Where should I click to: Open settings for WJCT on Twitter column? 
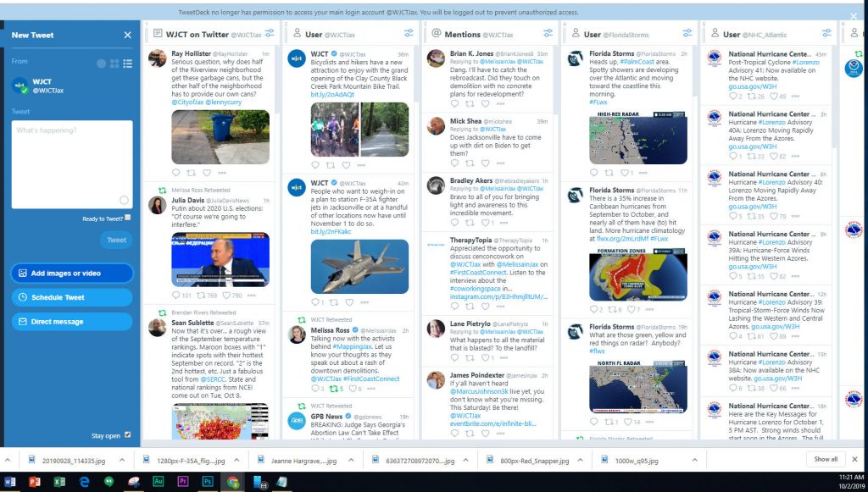tap(270, 33)
